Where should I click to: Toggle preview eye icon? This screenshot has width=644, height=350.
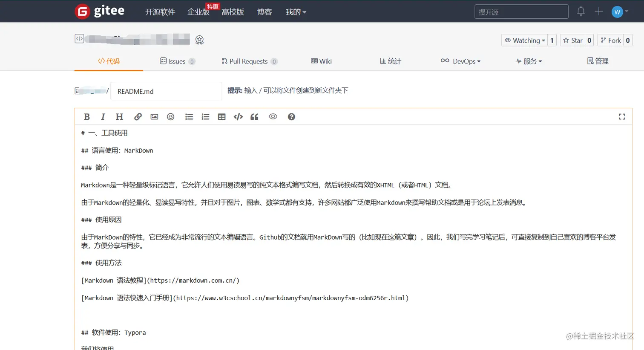(x=273, y=116)
